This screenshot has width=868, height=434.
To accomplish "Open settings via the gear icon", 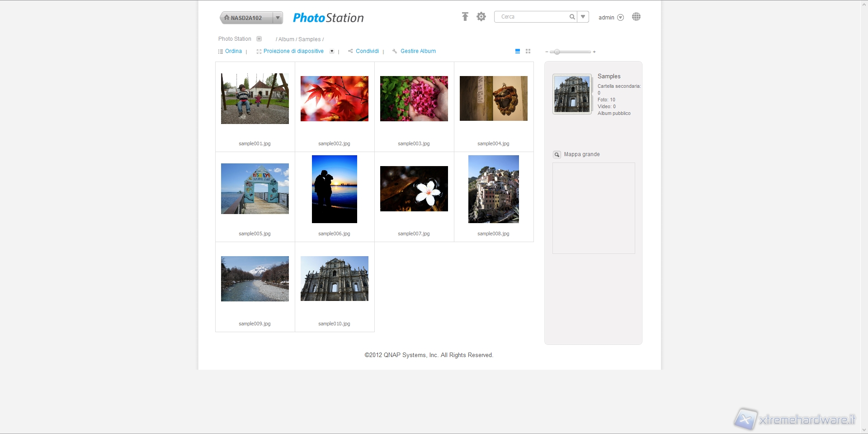I will pyautogui.click(x=481, y=17).
